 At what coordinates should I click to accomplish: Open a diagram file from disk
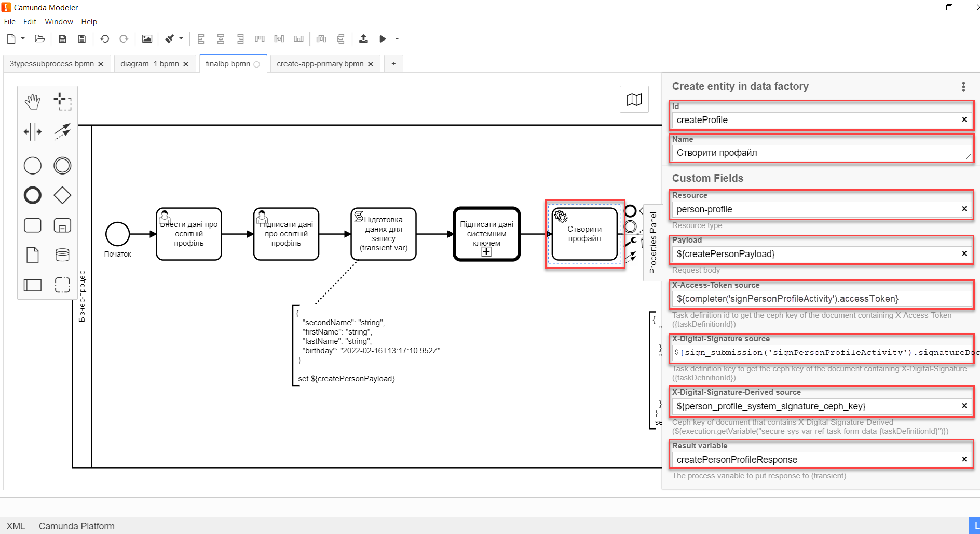[40, 39]
